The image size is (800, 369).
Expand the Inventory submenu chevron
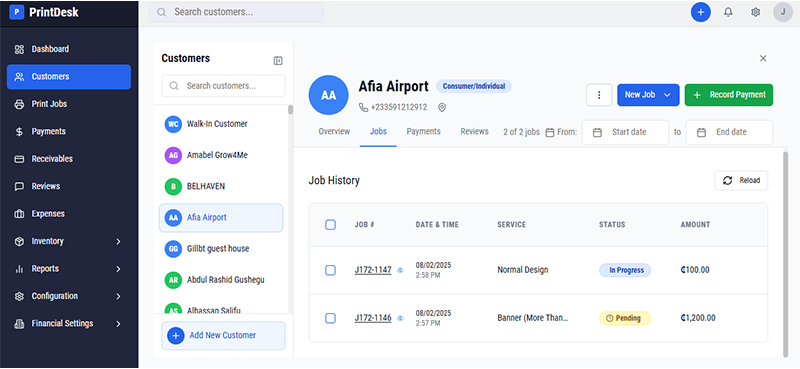tap(118, 241)
